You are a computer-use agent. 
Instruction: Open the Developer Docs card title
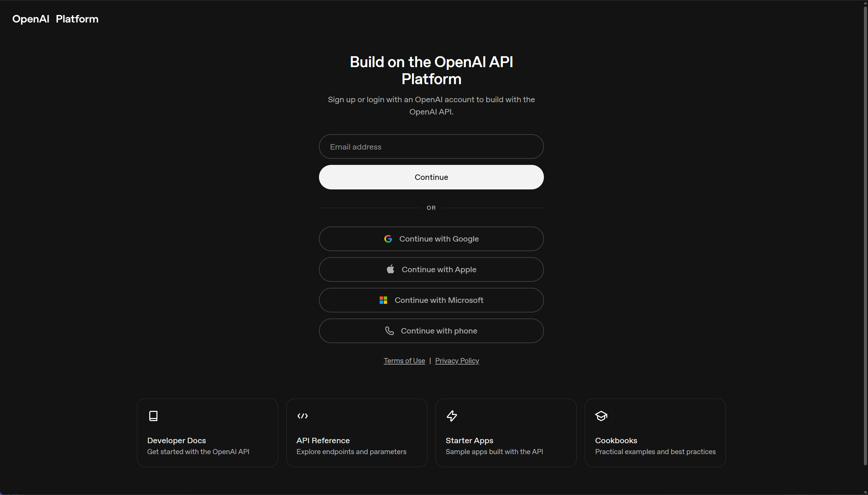(x=177, y=440)
